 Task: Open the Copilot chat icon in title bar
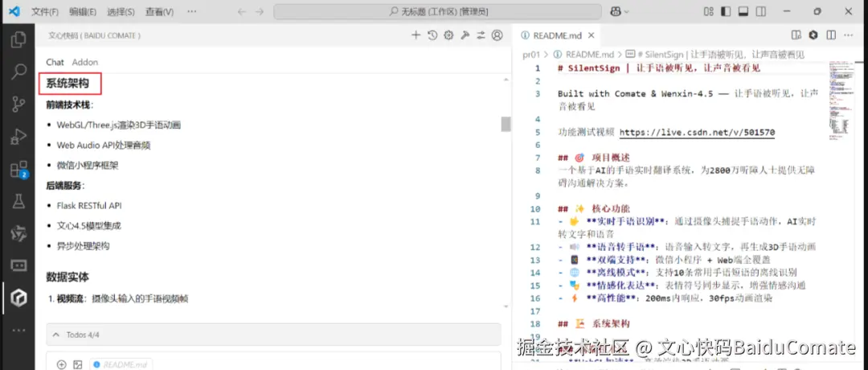point(615,11)
